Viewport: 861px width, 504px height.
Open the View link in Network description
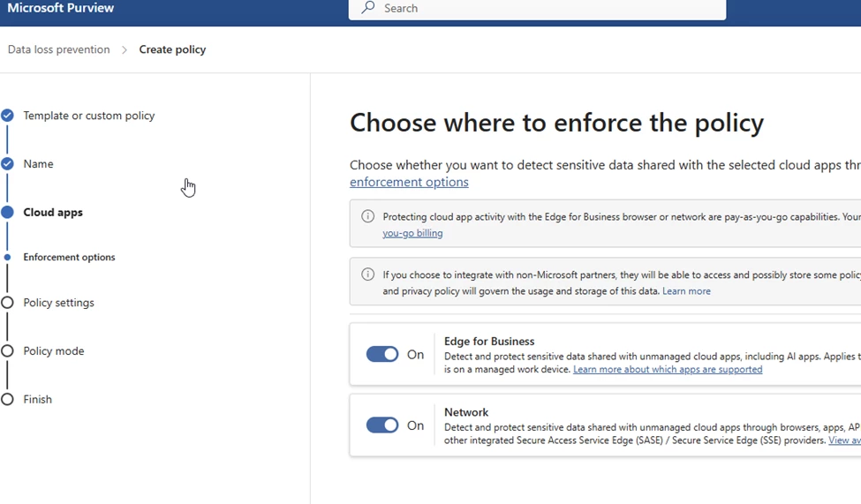pyautogui.click(x=844, y=440)
